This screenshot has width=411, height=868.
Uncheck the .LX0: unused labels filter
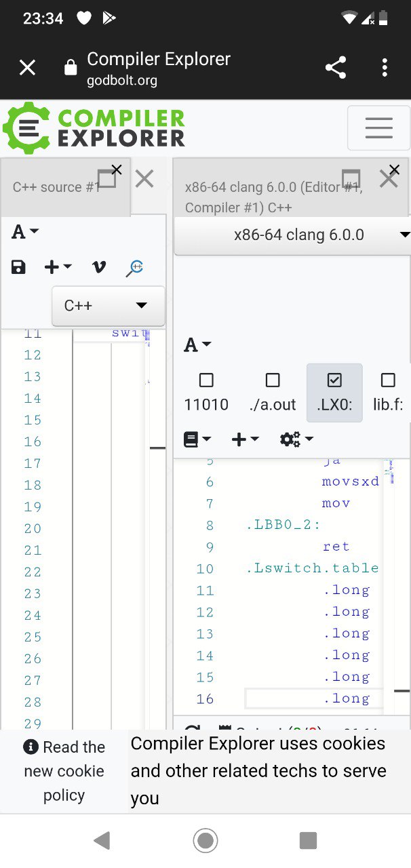[x=334, y=393]
